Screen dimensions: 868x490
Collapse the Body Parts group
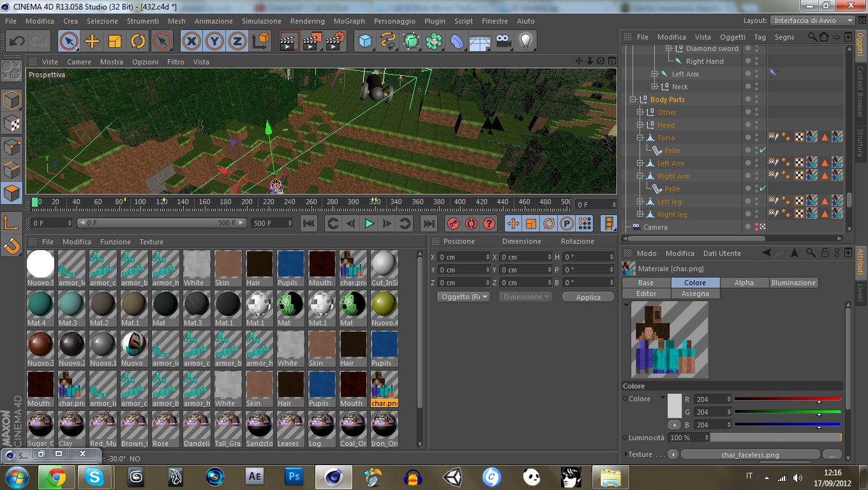[634, 100]
